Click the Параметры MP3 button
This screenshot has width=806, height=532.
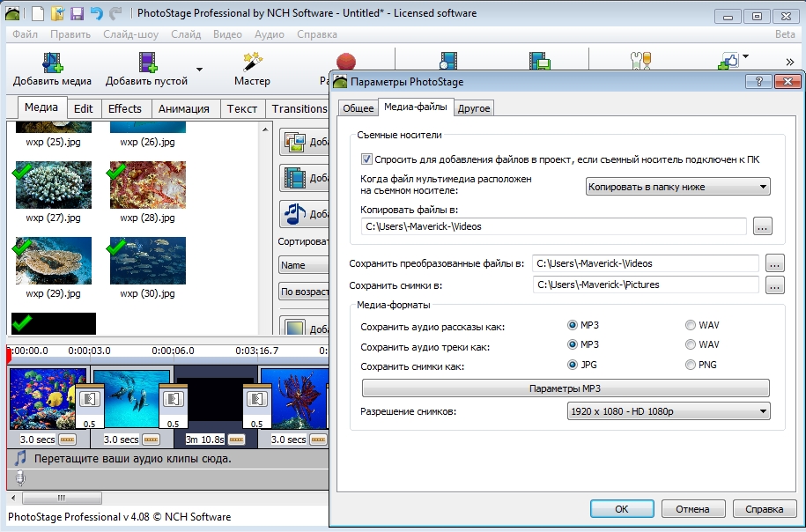point(566,388)
